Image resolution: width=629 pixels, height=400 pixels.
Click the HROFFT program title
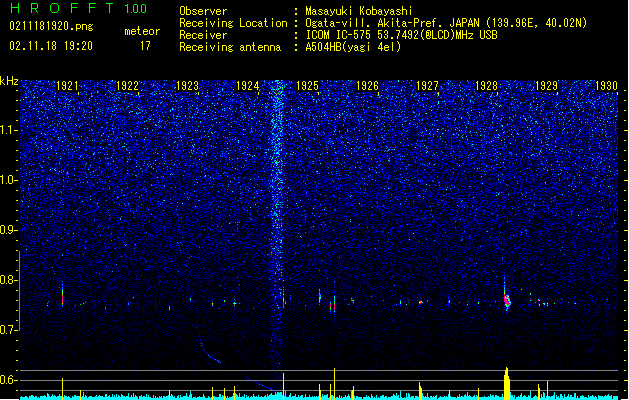(63, 8)
